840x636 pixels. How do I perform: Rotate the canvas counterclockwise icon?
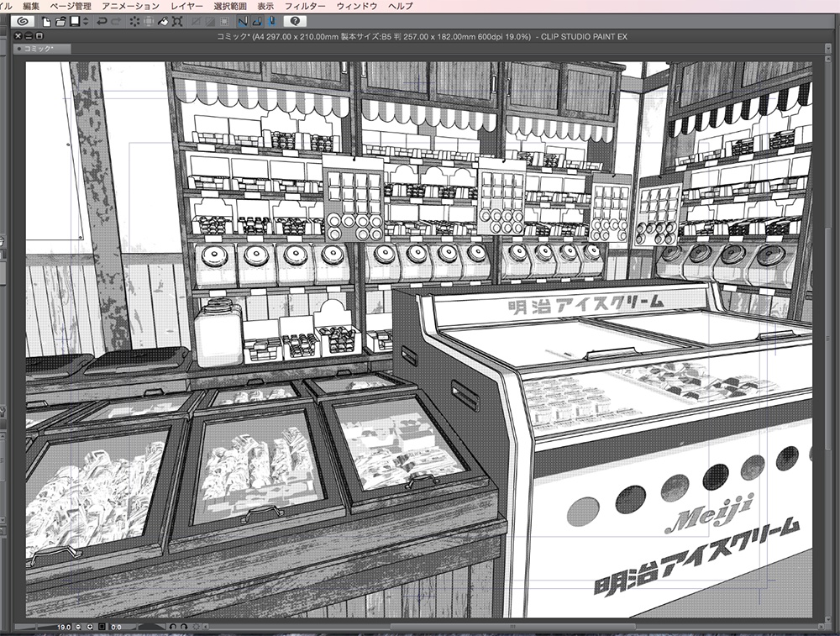172,627
